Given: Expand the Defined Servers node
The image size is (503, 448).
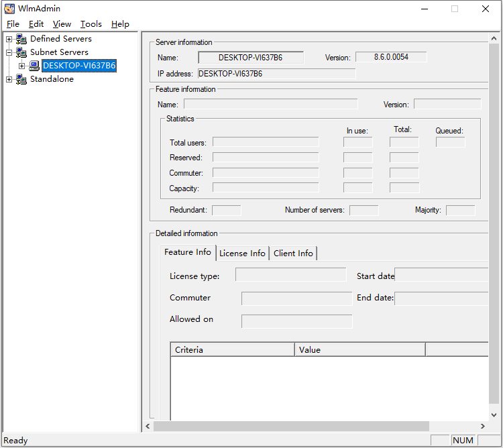Looking at the screenshot, I should pos(9,39).
